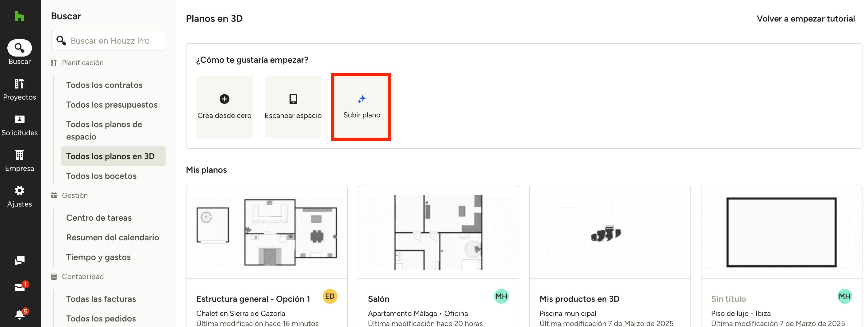The width and height of the screenshot is (868, 327).
Task: Select the Subir plano option
Action: click(361, 107)
